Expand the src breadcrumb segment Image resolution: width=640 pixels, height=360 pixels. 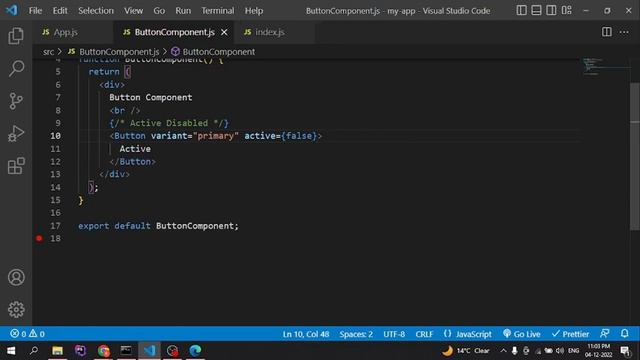(x=48, y=52)
